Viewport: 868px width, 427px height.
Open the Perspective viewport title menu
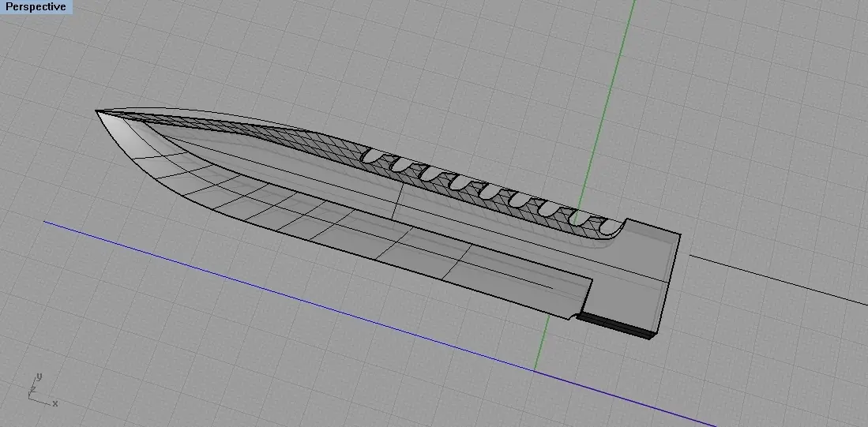[36, 6]
